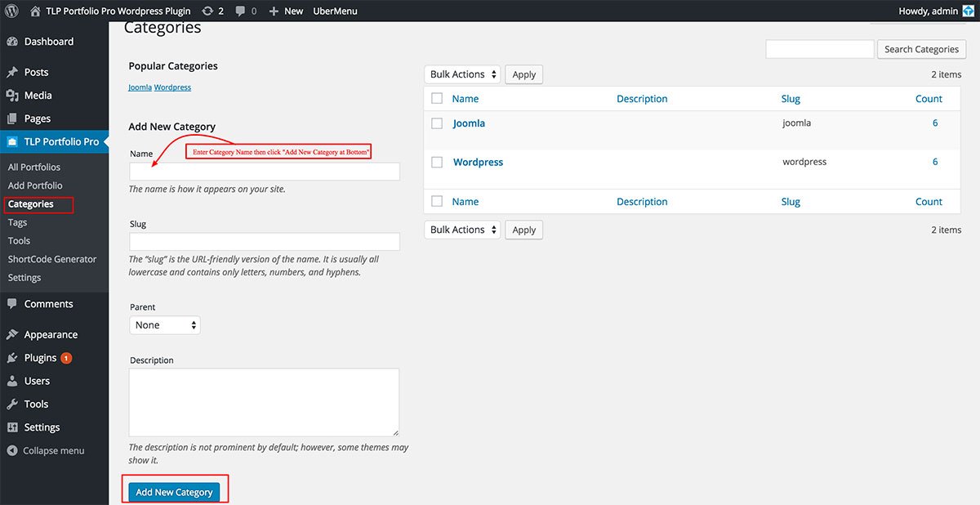Click the "joomla" slug text in the table

(796, 123)
